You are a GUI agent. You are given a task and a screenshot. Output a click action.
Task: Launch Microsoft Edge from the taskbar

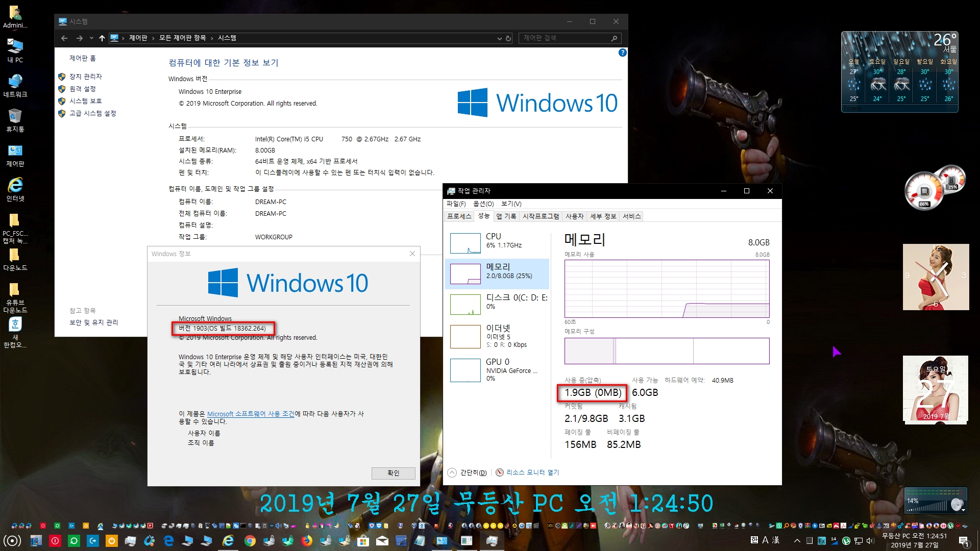(168, 541)
